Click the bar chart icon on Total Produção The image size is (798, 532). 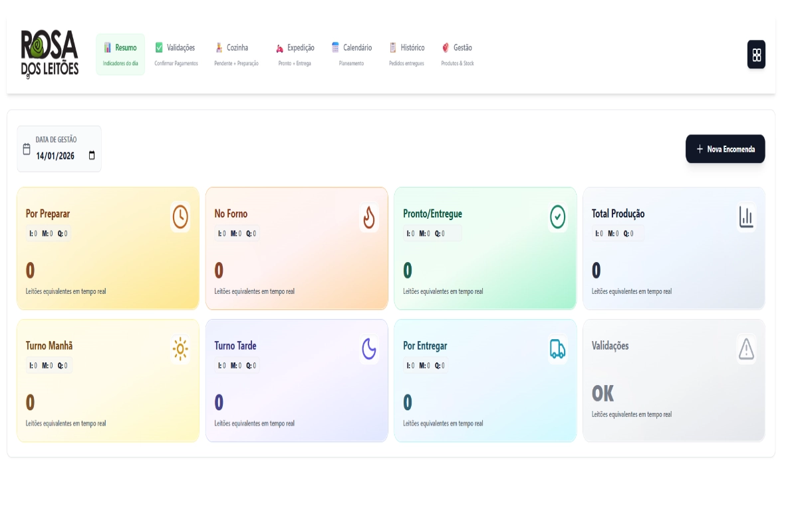[x=746, y=217]
